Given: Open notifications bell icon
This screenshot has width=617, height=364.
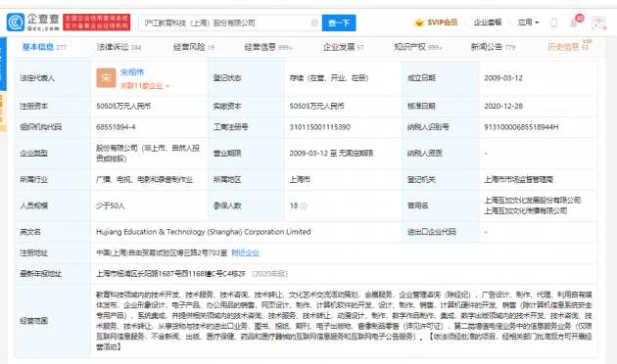Looking at the screenshot, I should 574,23.
